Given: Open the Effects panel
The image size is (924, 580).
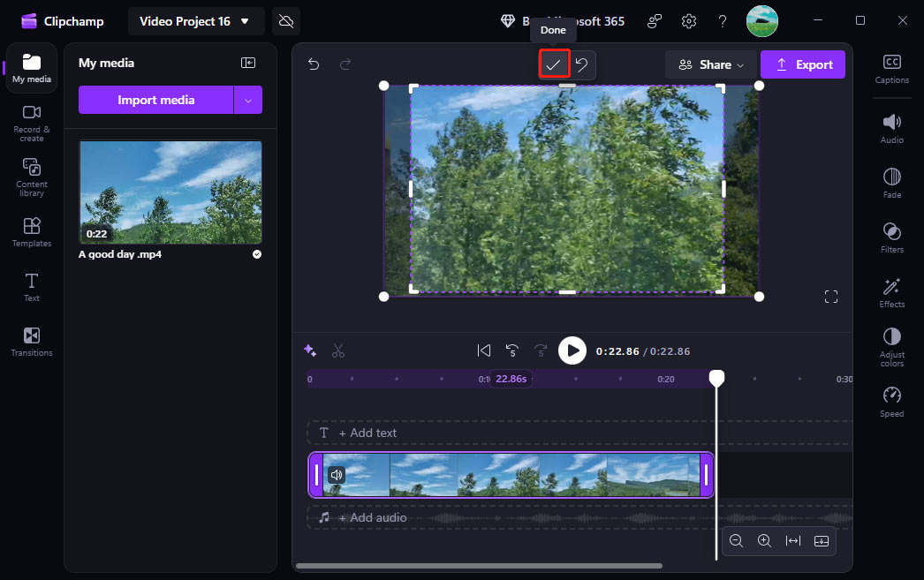Looking at the screenshot, I should [891, 291].
